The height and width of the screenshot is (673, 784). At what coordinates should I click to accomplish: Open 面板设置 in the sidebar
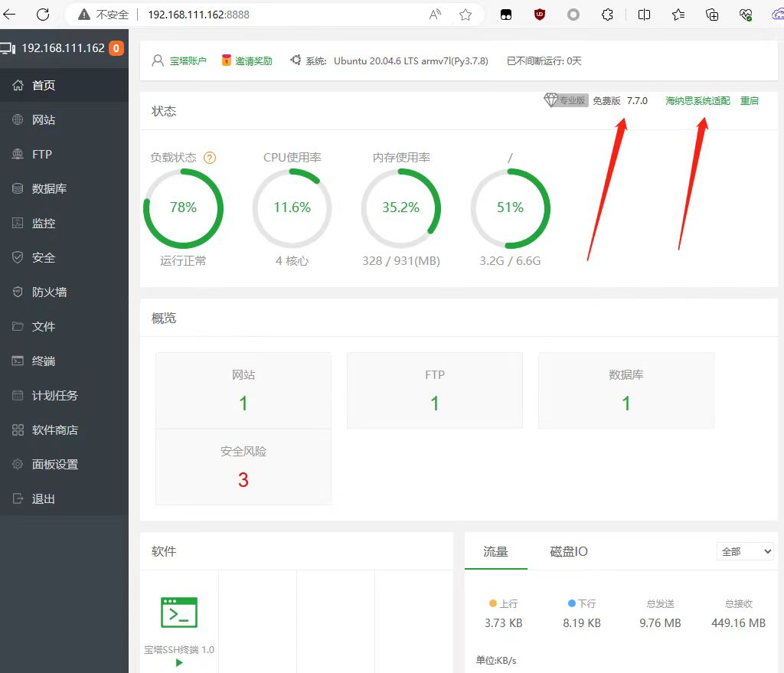click(54, 465)
